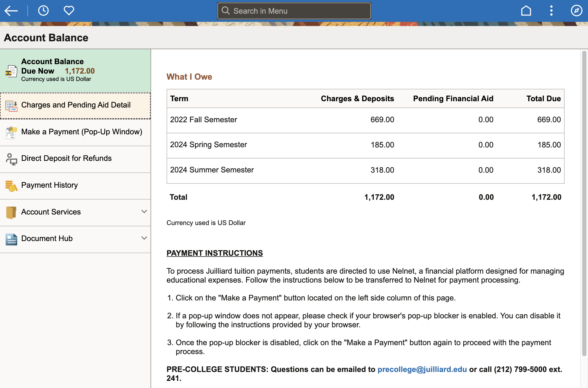Click 185.00 in Total Due column
Viewport: 588px width, 388px height.
tap(549, 145)
